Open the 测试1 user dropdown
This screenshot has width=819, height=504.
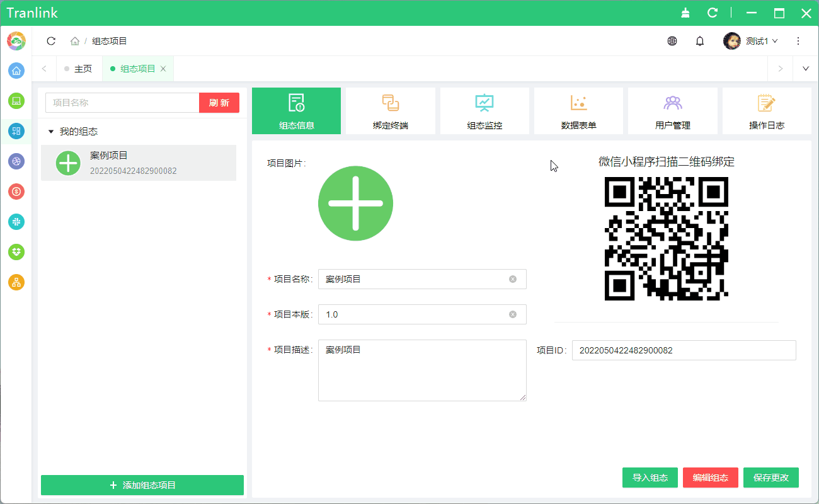pyautogui.click(x=762, y=41)
